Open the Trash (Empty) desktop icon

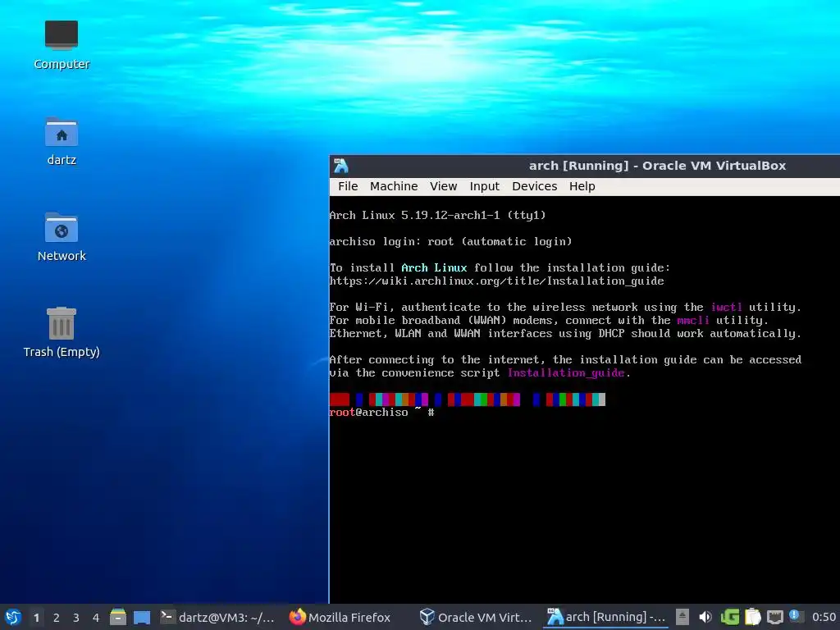62,332
